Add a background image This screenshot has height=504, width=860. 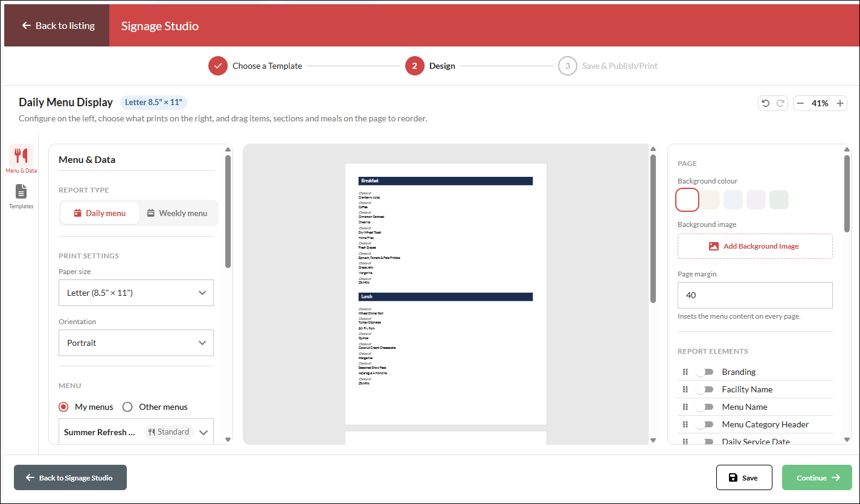click(x=755, y=246)
